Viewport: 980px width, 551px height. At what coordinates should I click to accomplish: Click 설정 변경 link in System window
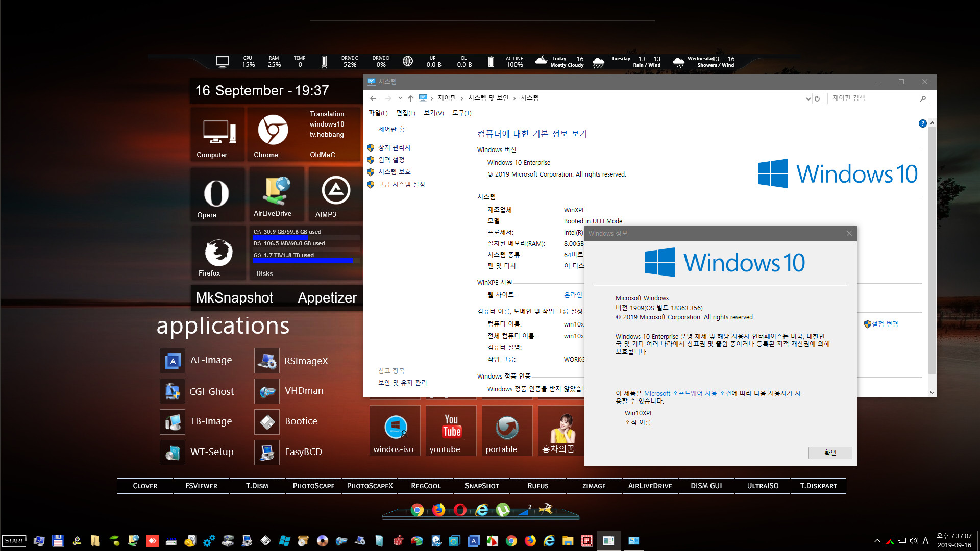click(x=885, y=324)
